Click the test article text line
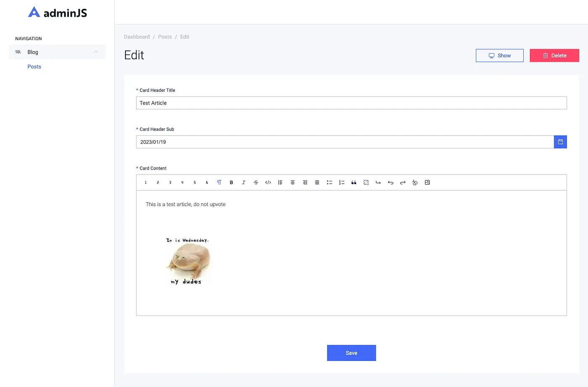 click(186, 204)
